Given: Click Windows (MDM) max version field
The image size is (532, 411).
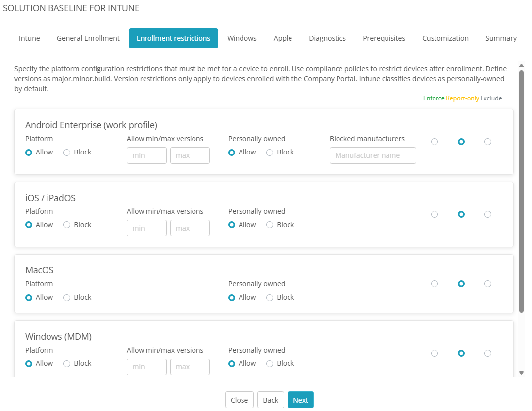Looking at the screenshot, I should 190,367.
